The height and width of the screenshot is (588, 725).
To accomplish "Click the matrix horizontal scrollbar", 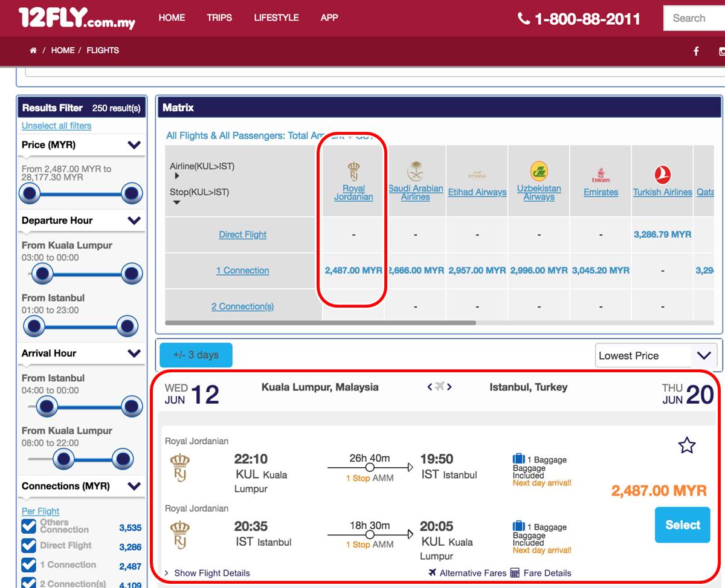I will (320, 323).
